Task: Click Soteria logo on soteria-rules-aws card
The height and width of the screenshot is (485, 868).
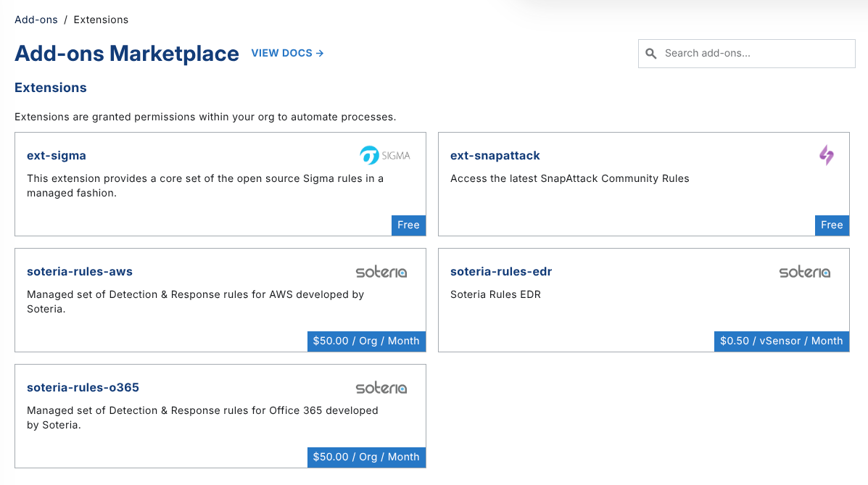Action: 381,272
